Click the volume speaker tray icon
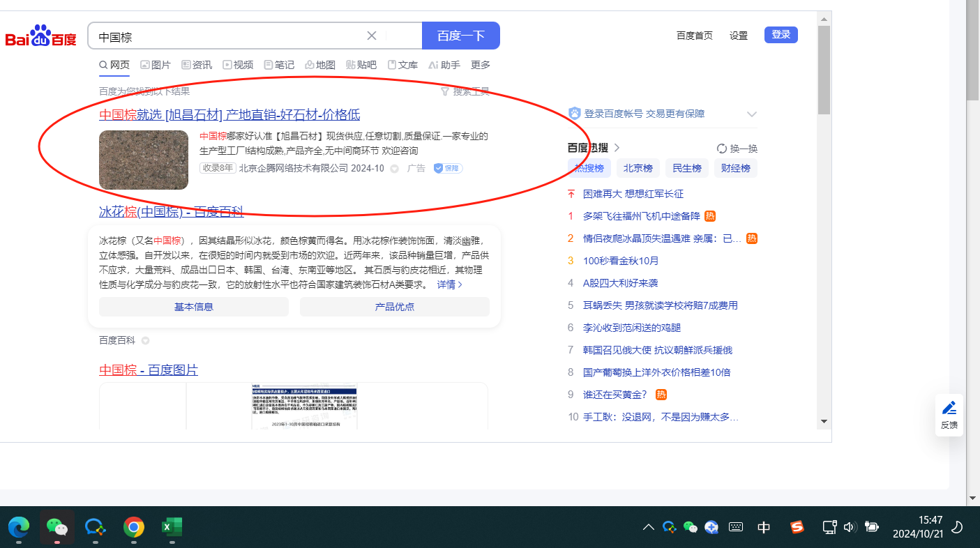Screen dimensions: 980x548 point(849,527)
